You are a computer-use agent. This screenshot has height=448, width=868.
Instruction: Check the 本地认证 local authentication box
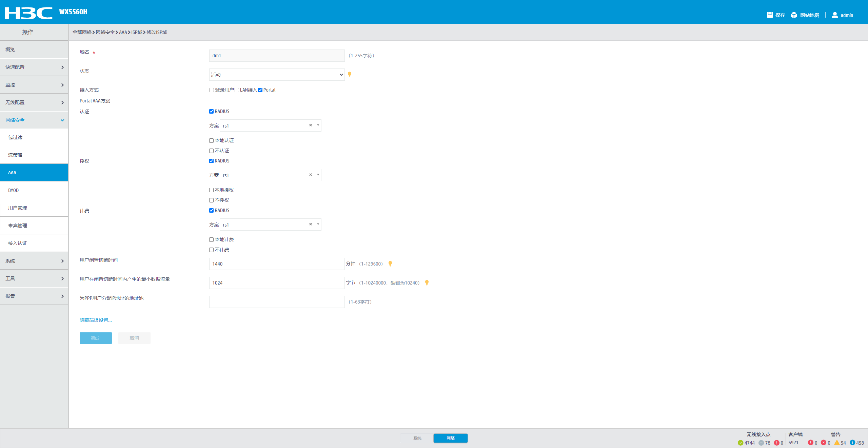[212, 141]
